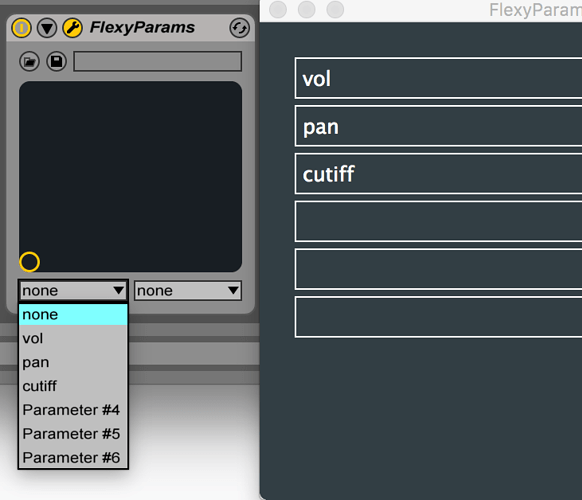Image resolution: width=582 pixels, height=500 pixels.
Task: Click the vol parameter name field
Action: [x=438, y=78]
